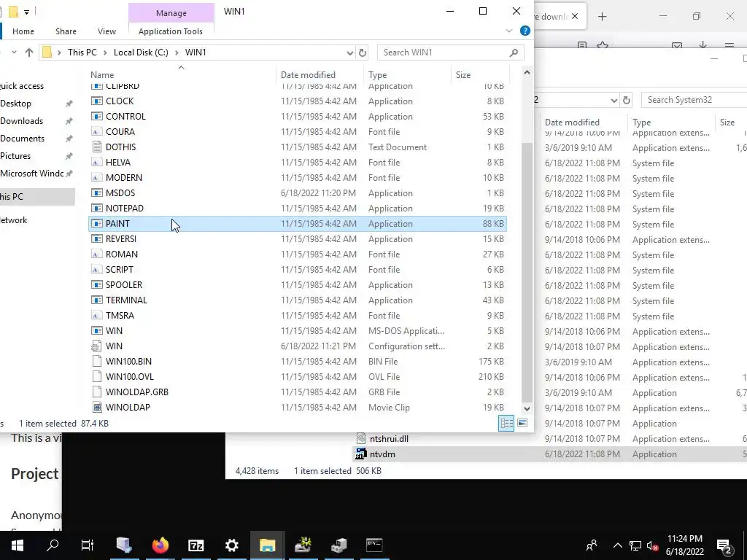Screen dimensions: 747x560
Task: Select the WINOLDAP movie clip icon
Action: point(97,407)
